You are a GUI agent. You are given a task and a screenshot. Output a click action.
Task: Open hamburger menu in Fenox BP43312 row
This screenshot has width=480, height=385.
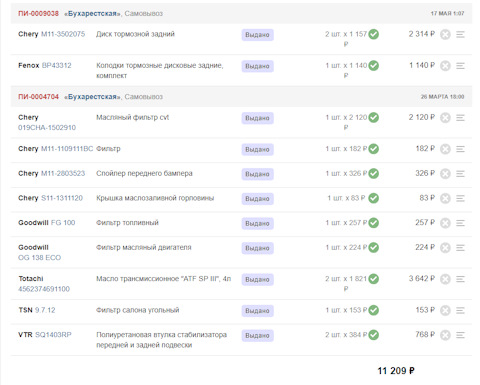(460, 66)
